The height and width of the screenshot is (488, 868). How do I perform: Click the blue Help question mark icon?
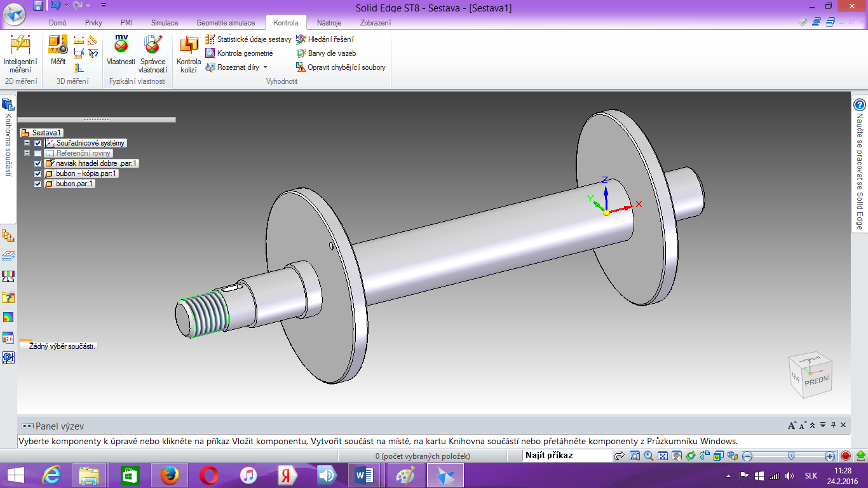click(860, 105)
